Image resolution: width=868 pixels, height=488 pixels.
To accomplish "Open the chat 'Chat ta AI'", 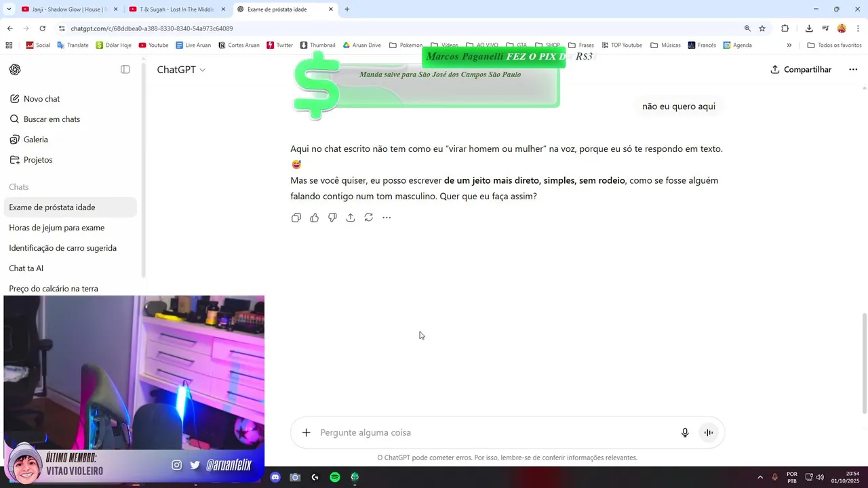I will point(71,268).
